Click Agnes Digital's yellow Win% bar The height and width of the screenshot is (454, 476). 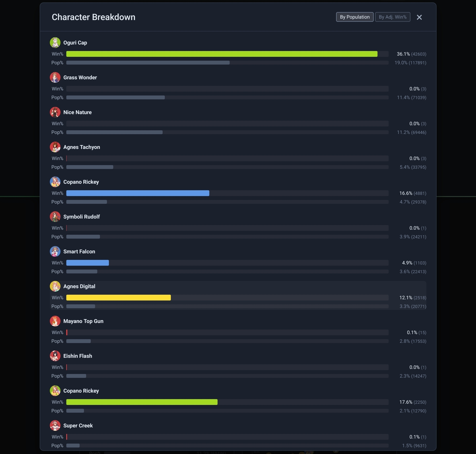click(x=118, y=298)
